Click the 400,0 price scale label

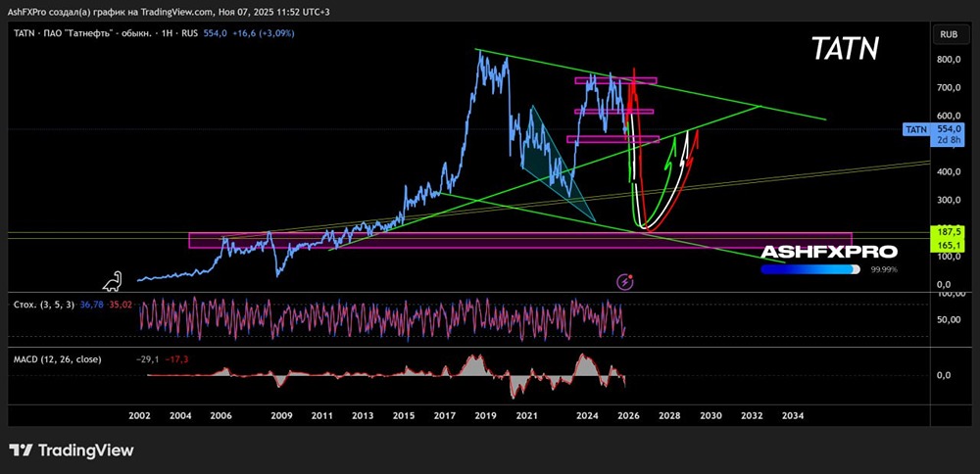click(949, 172)
